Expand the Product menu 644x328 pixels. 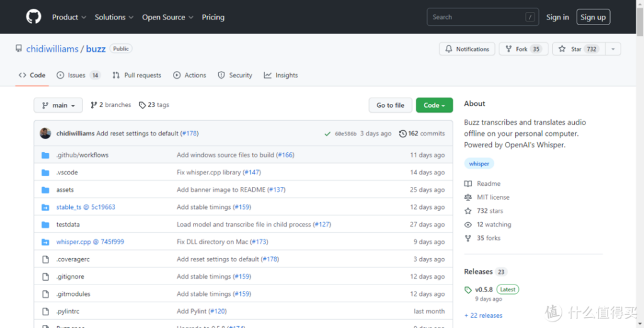click(x=69, y=17)
